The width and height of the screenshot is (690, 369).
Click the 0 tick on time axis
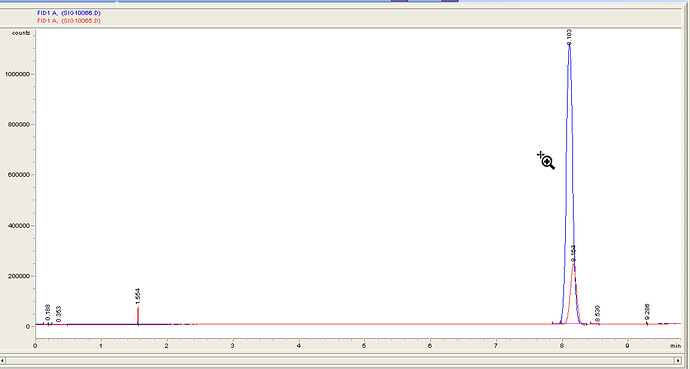[35, 346]
